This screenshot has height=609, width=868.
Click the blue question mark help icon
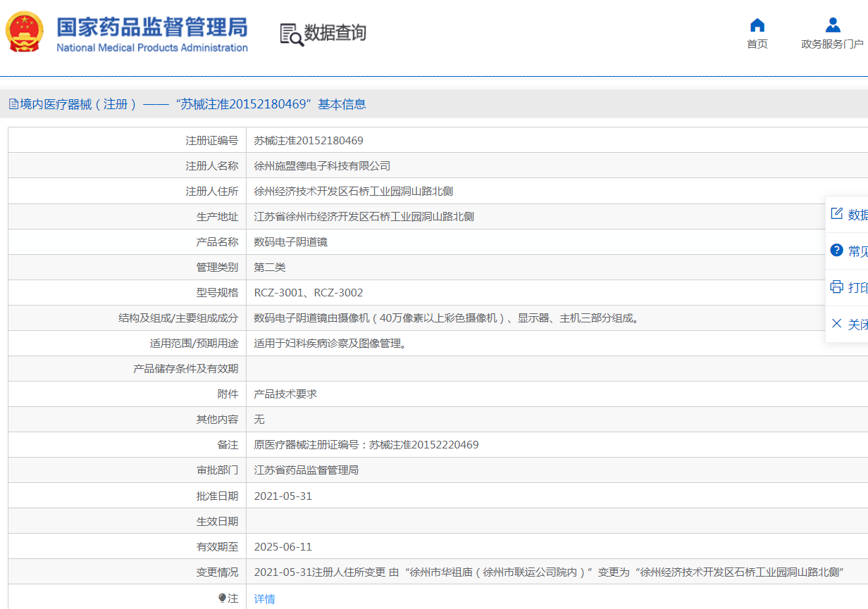pos(836,250)
